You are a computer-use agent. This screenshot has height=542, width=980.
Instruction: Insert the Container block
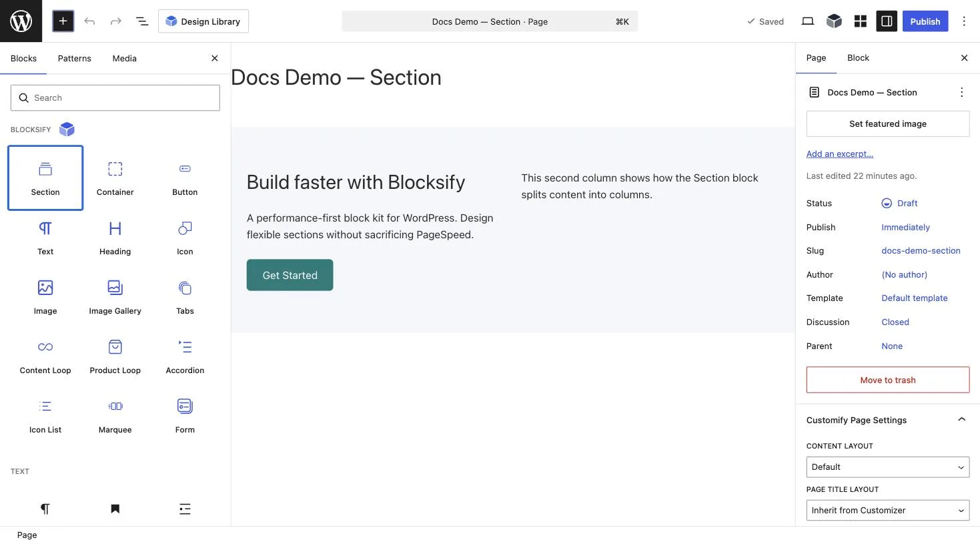(x=115, y=178)
